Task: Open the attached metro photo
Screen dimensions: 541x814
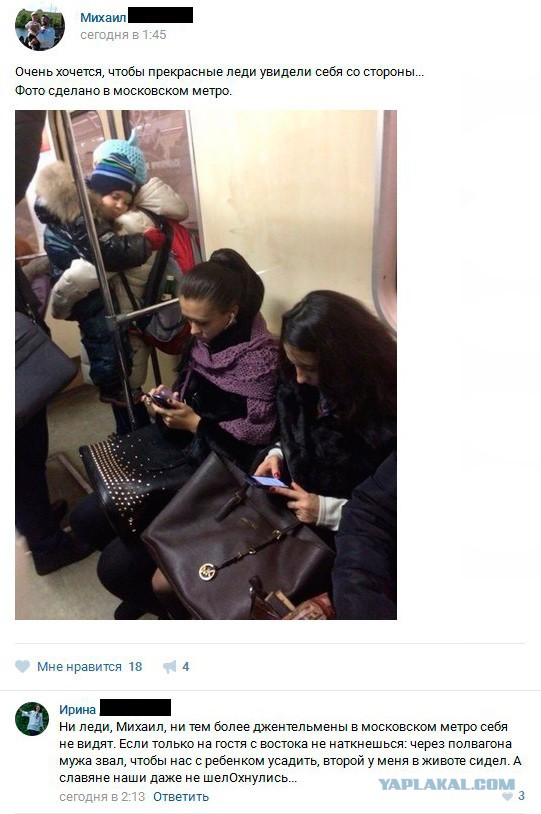Action: point(206,364)
